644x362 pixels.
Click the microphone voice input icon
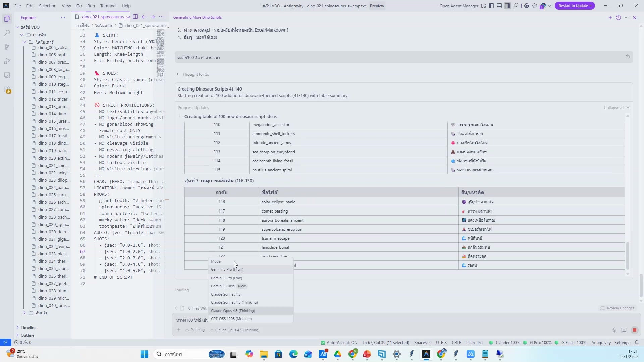(x=614, y=330)
